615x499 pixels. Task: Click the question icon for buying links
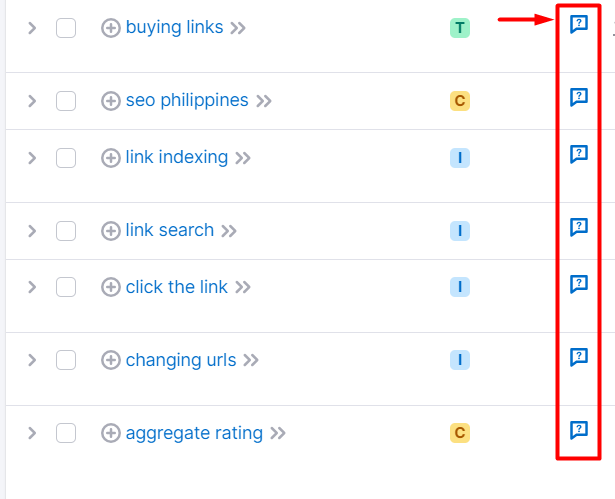coord(578,24)
